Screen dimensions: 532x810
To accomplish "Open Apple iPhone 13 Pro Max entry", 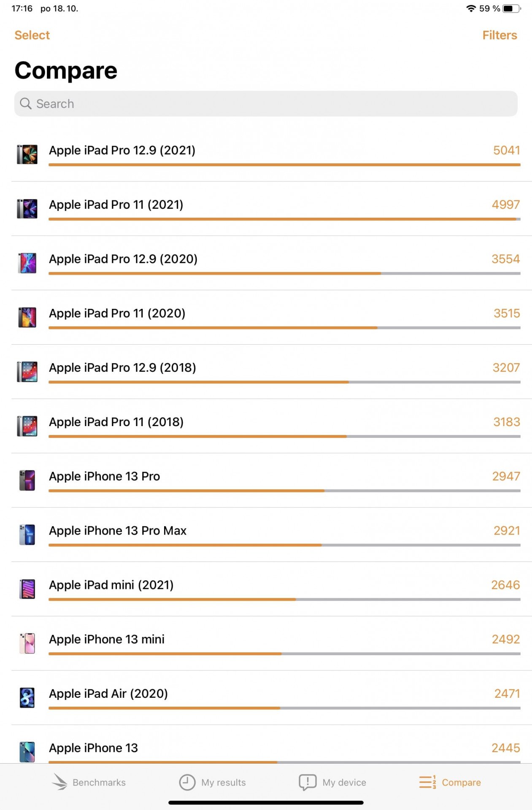I will 272,535.
